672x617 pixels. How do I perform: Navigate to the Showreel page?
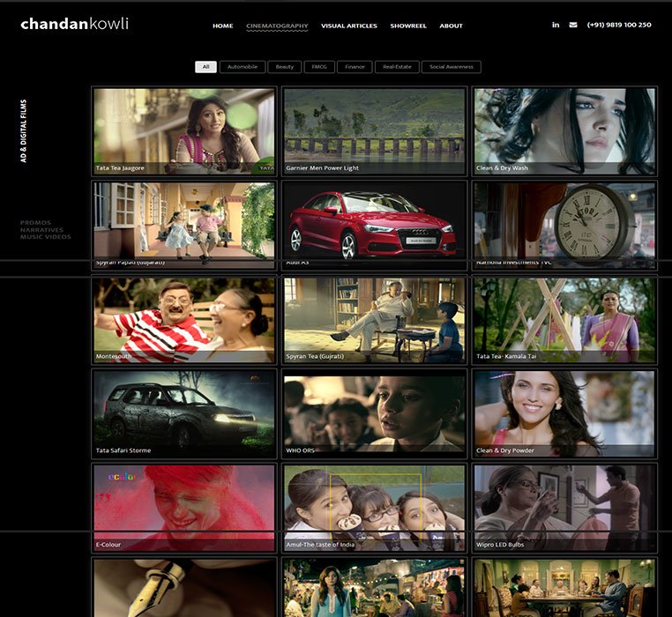(x=408, y=26)
